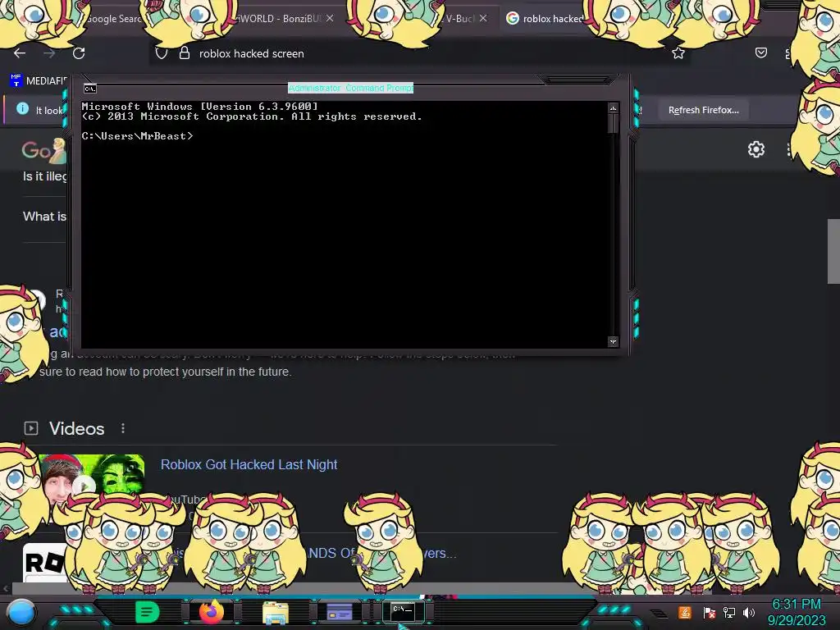Click the C:\Users\MrBeast prompt line

pyautogui.click(x=137, y=136)
